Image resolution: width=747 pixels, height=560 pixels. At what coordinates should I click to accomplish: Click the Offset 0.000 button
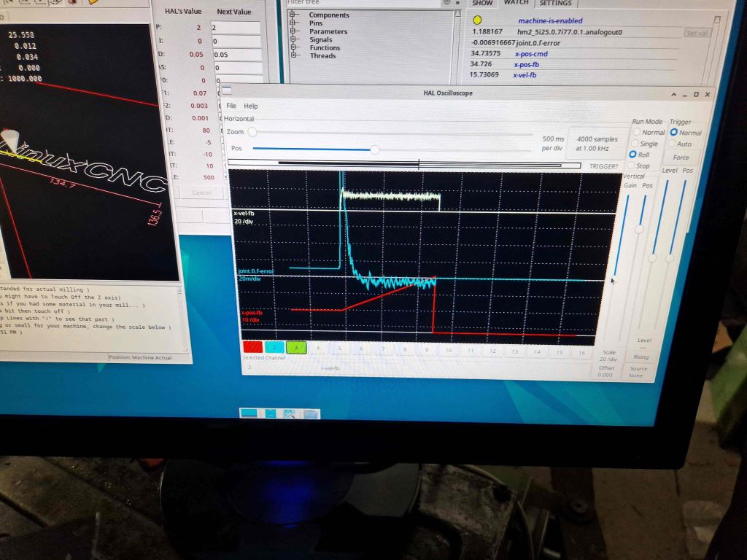[x=606, y=371]
